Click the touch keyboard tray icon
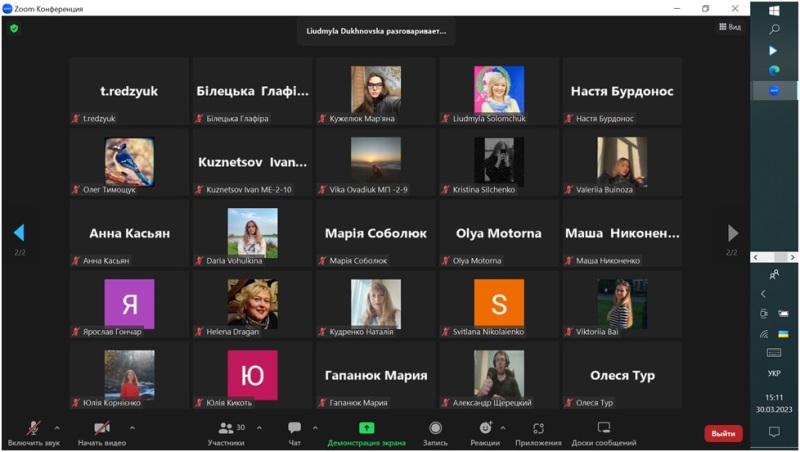800x452 pixels. point(774,353)
